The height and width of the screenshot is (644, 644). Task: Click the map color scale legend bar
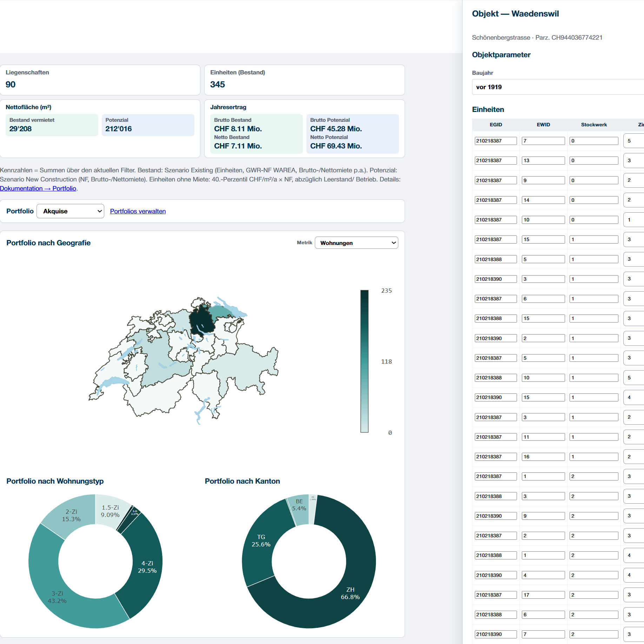(x=364, y=361)
